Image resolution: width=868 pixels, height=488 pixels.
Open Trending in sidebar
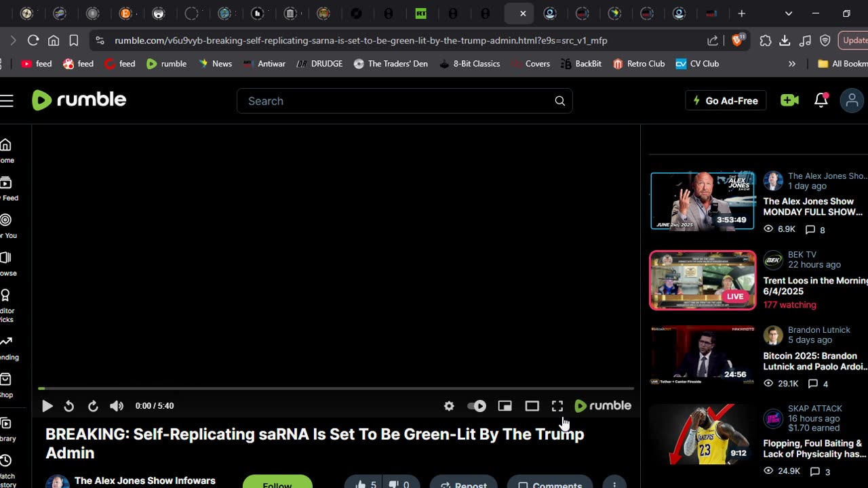click(x=8, y=348)
